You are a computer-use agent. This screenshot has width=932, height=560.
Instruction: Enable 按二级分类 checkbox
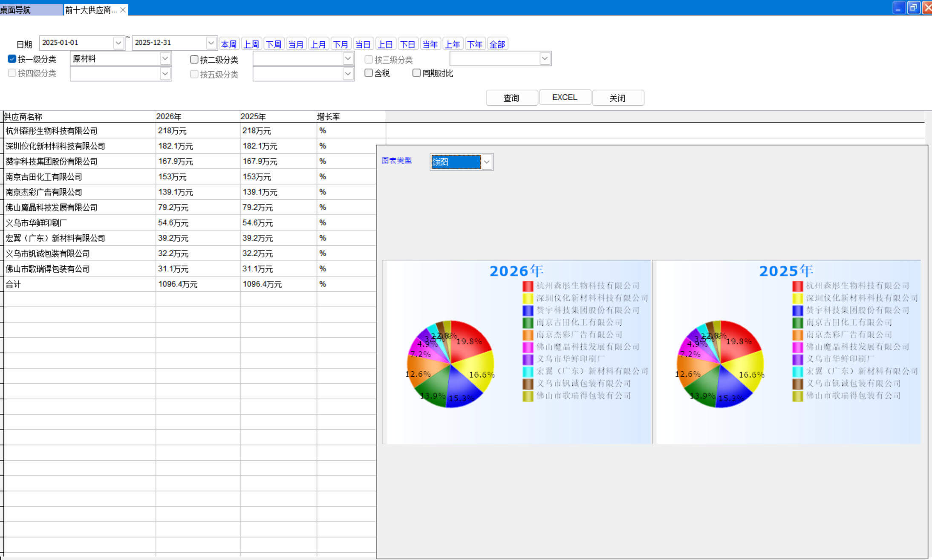(x=194, y=59)
